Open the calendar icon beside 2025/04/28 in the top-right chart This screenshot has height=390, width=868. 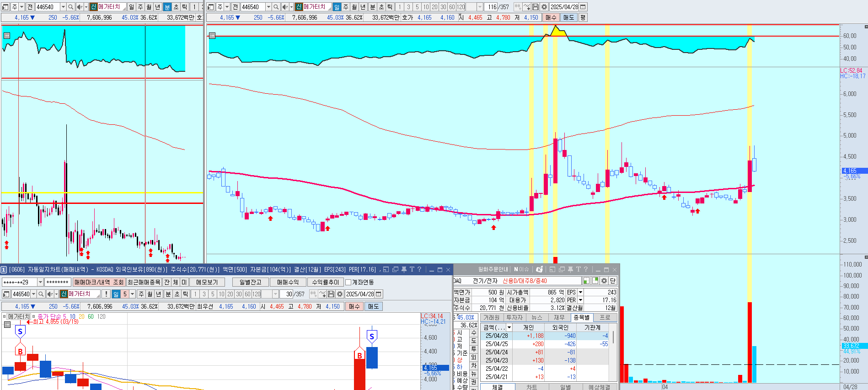pyautogui.click(x=583, y=7)
